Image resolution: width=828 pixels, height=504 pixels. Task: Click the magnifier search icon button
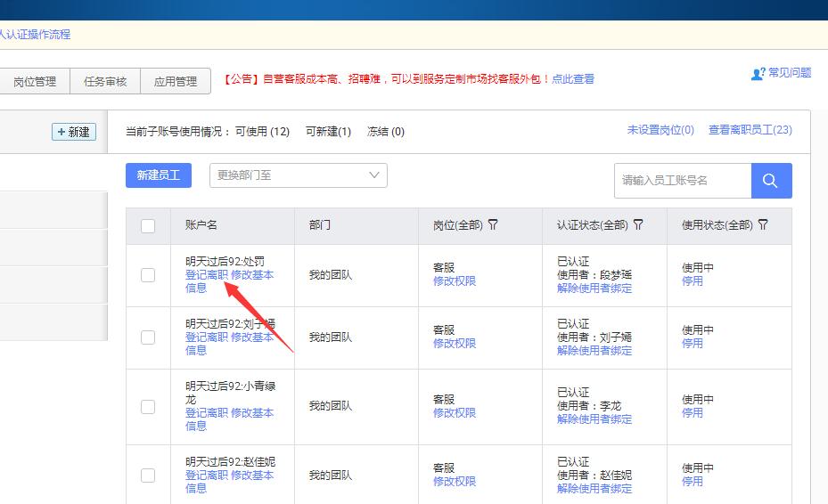tap(771, 181)
